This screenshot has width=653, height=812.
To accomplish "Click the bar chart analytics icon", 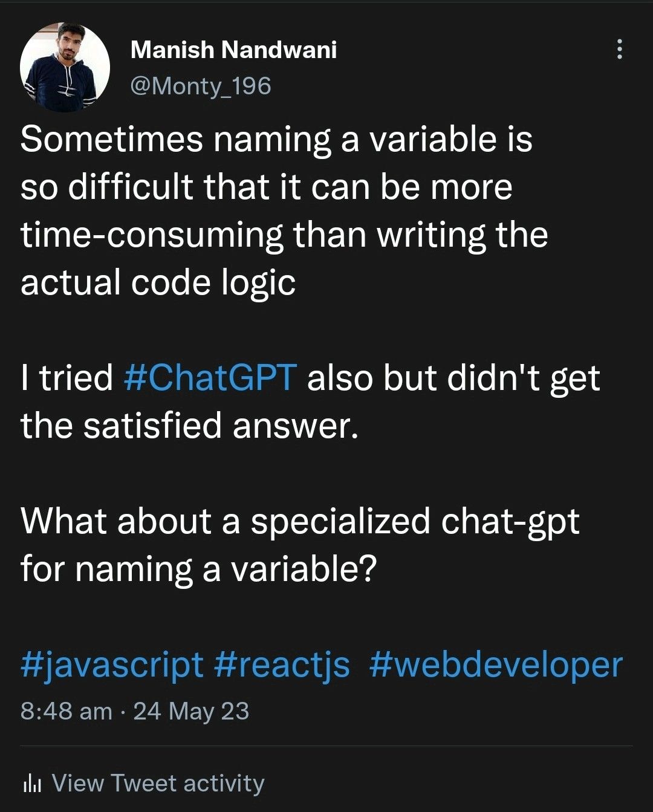I will (31, 784).
